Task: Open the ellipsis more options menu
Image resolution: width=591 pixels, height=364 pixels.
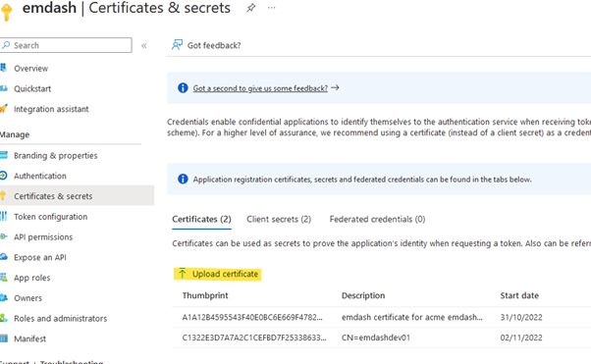Action: (x=271, y=8)
